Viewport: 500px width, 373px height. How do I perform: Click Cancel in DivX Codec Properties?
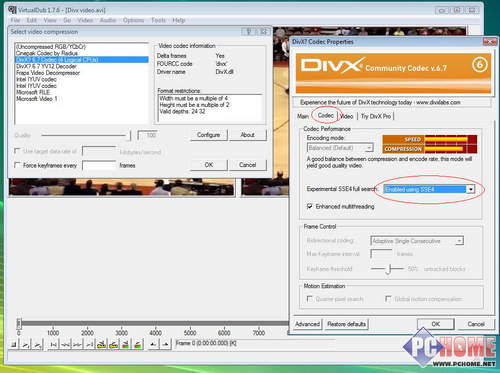[476, 324]
